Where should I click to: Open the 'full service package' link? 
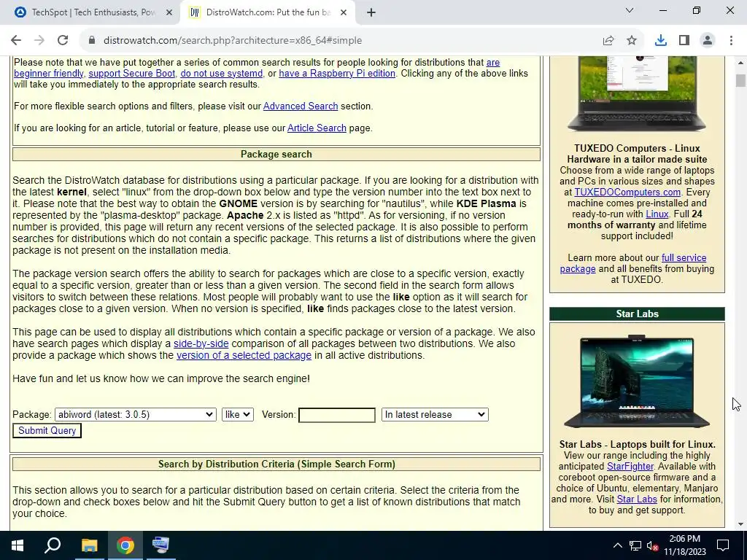(x=684, y=257)
